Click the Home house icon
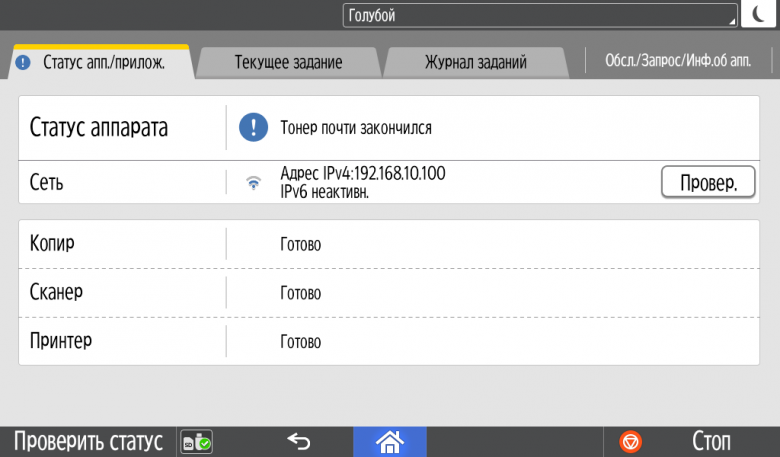The image size is (780, 457). point(390,442)
